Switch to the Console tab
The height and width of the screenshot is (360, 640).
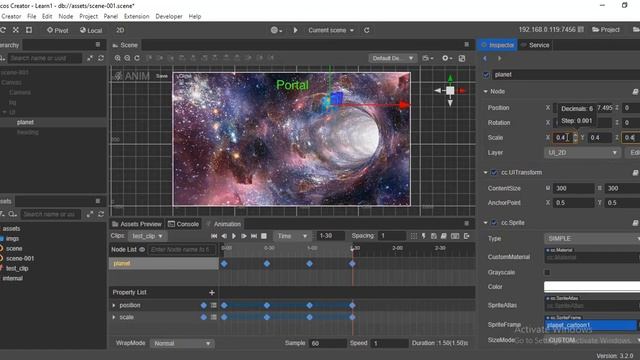pyautogui.click(x=183, y=224)
